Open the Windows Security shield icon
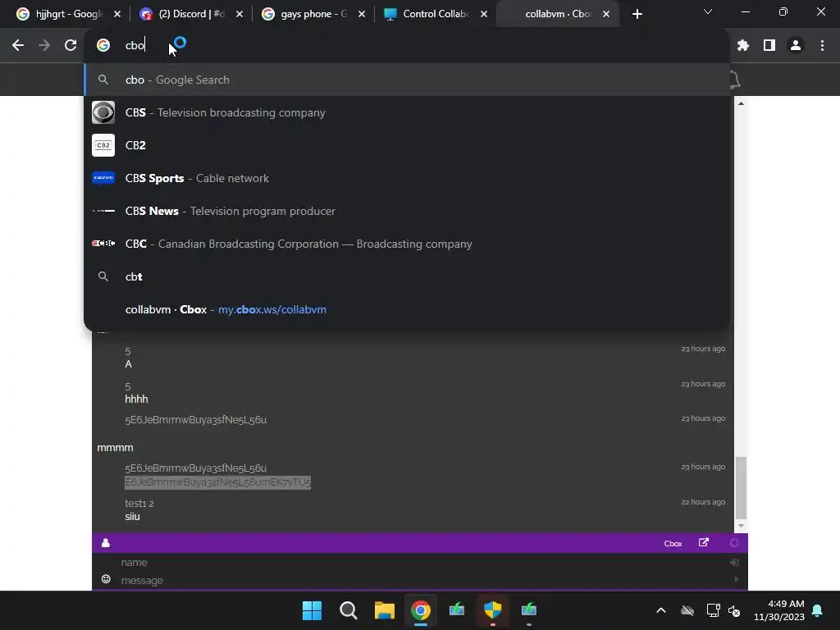The width and height of the screenshot is (840, 630). (492, 610)
